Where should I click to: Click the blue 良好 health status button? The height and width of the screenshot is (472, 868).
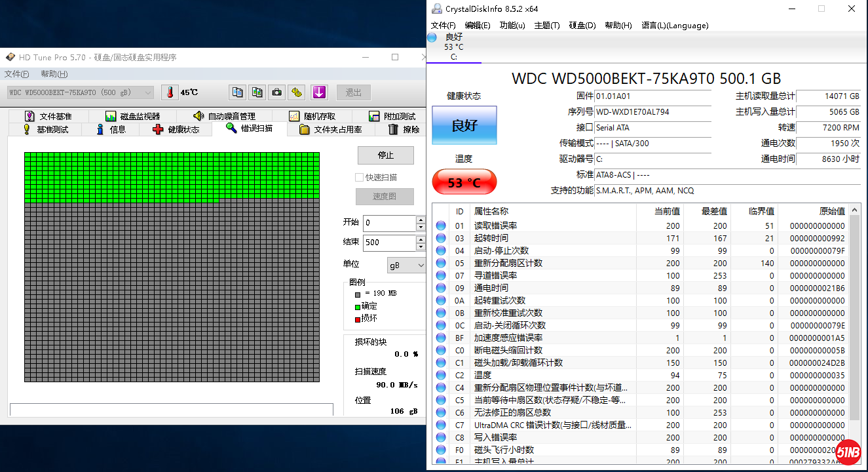pos(464,125)
